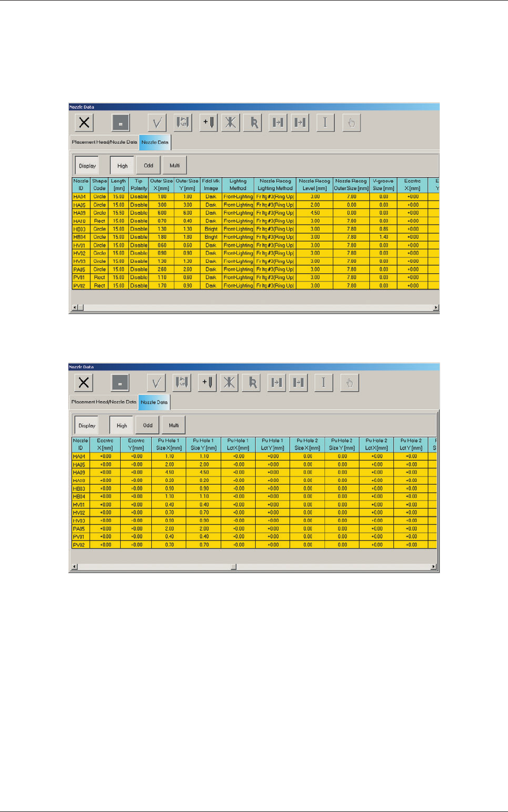Click the I-beam icon in the lower window toolbar
508x812 pixels.
click(324, 383)
